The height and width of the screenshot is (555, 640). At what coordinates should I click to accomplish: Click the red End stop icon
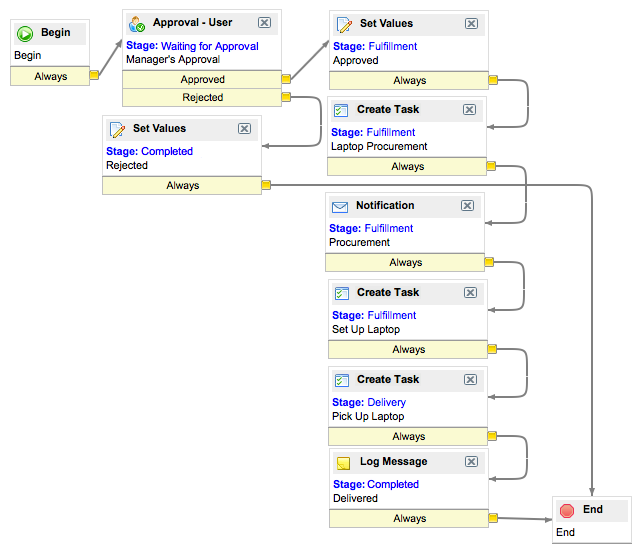(567, 511)
